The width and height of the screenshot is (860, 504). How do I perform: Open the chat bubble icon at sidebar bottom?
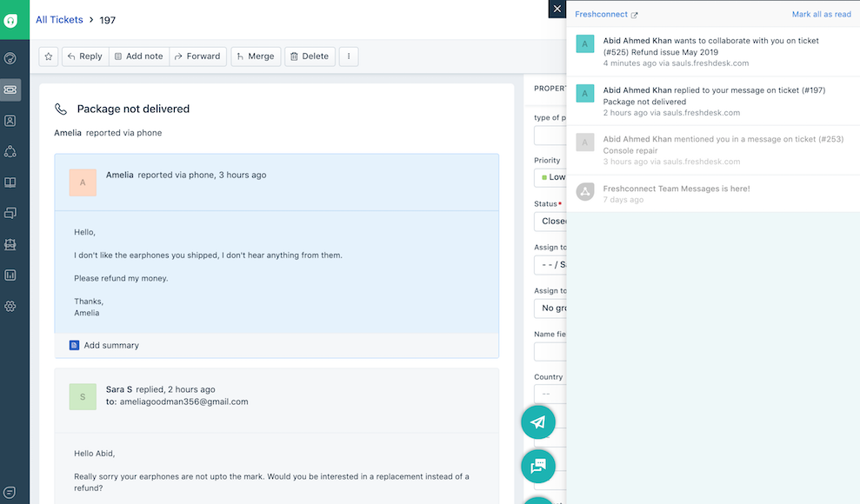(10, 492)
